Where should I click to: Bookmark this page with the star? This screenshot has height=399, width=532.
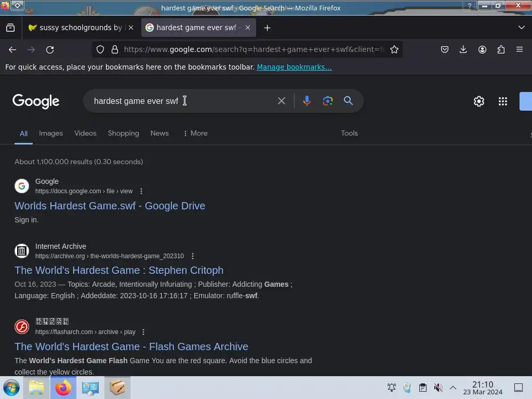point(394,49)
